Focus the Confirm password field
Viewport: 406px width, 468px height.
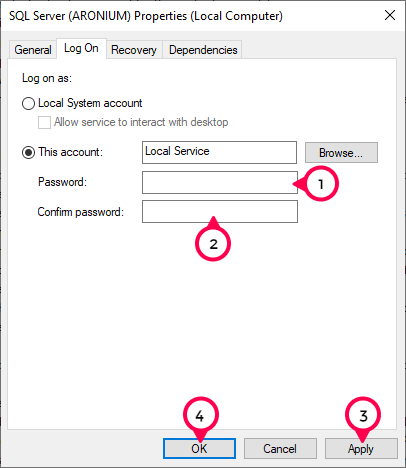(220, 211)
